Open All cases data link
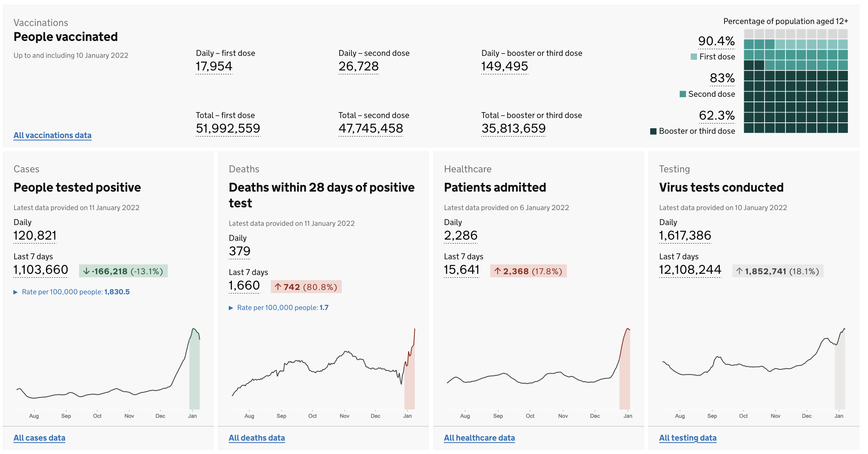The height and width of the screenshot is (454, 868). (x=39, y=438)
